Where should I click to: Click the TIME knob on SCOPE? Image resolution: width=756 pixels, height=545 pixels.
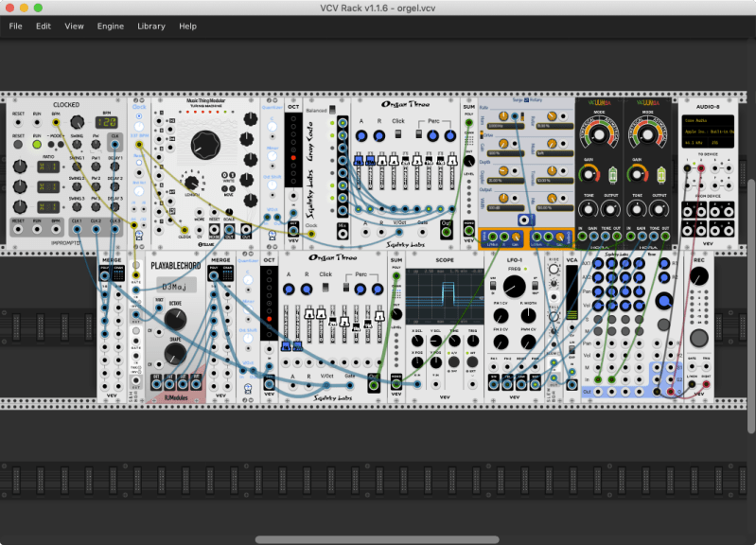click(x=454, y=341)
